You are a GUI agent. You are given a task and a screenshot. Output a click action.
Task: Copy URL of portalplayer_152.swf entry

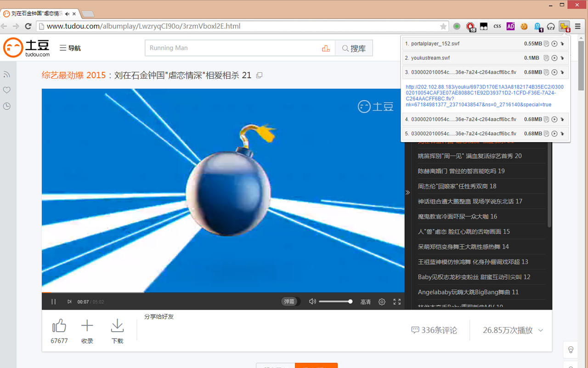coord(546,44)
